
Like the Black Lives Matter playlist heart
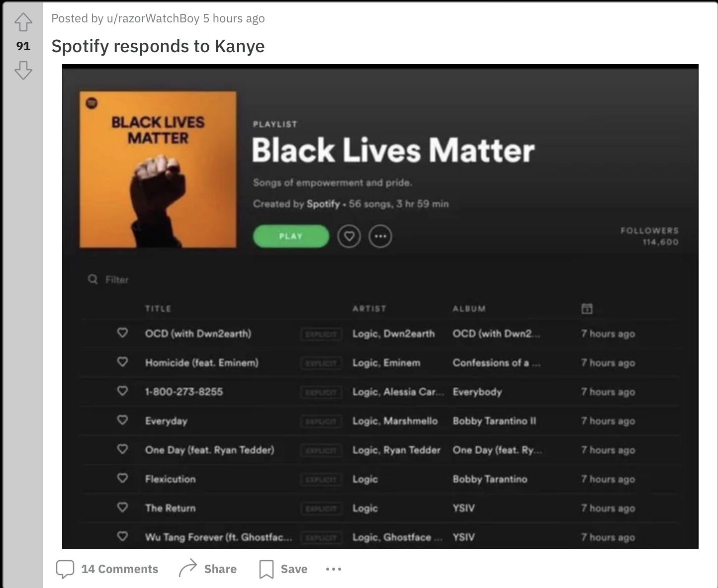click(349, 237)
